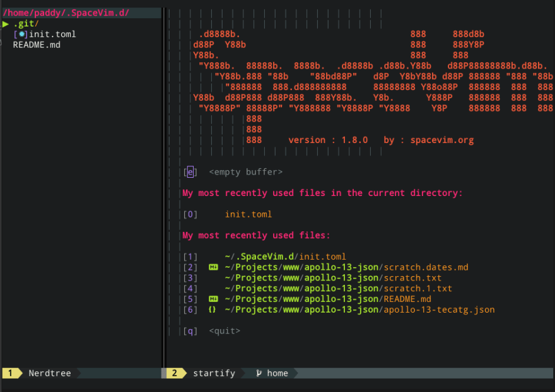This screenshot has height=392, width=555.
Task: Select window number 2 in the statusline
Action: click(175, 373)
